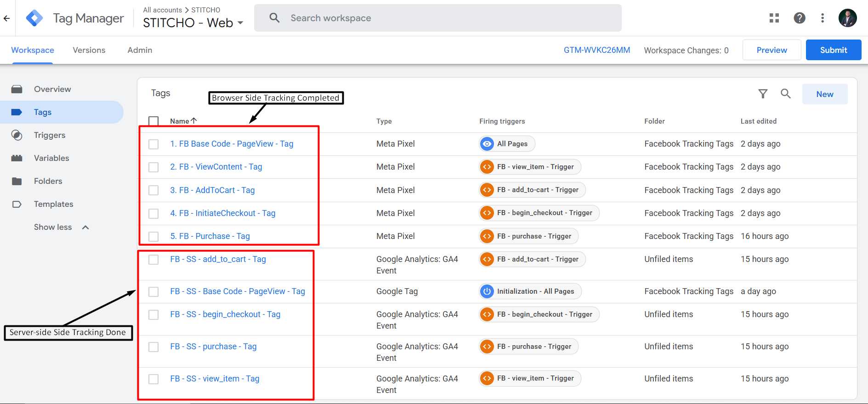The height and width of the screenshot is (404, 868).
Task: Open the help question mark icon
Action: 800,18
